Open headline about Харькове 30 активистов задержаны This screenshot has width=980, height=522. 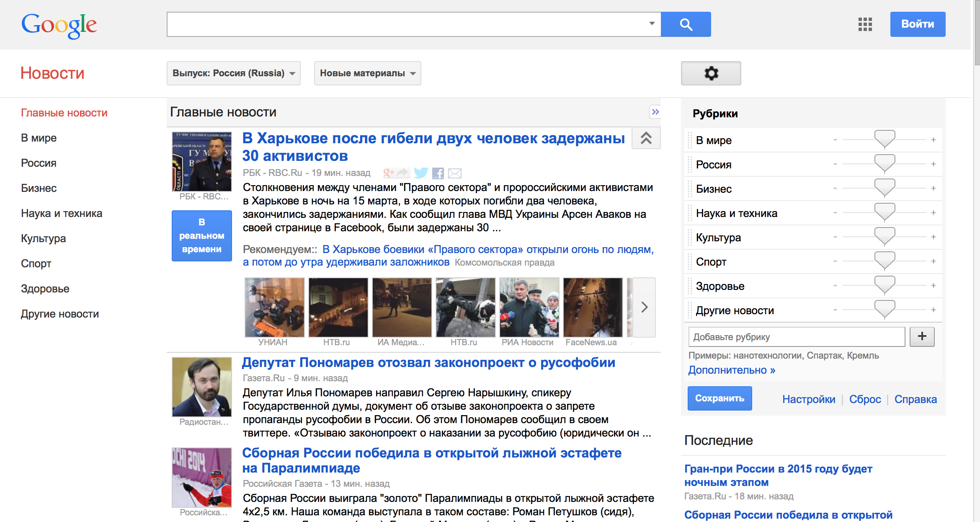point(433,147)
